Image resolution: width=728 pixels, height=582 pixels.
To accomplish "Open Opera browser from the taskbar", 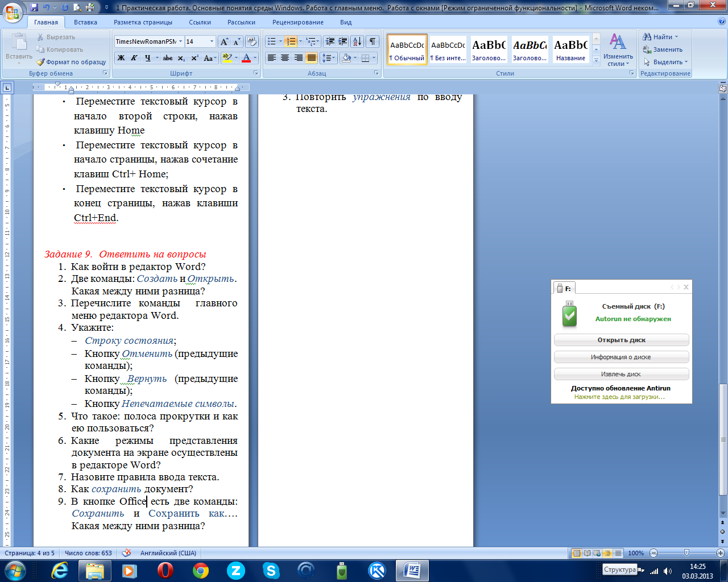I will click(x=165, y=570).
